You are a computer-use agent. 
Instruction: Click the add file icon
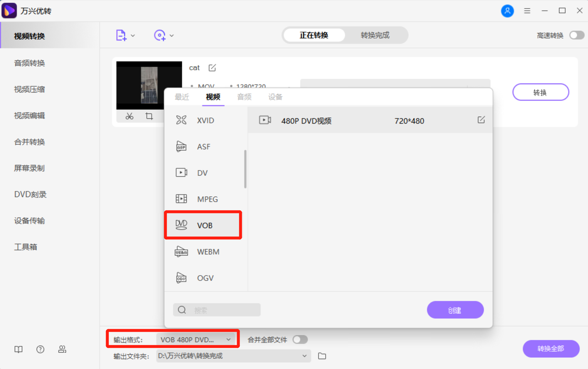pos(121,35)
